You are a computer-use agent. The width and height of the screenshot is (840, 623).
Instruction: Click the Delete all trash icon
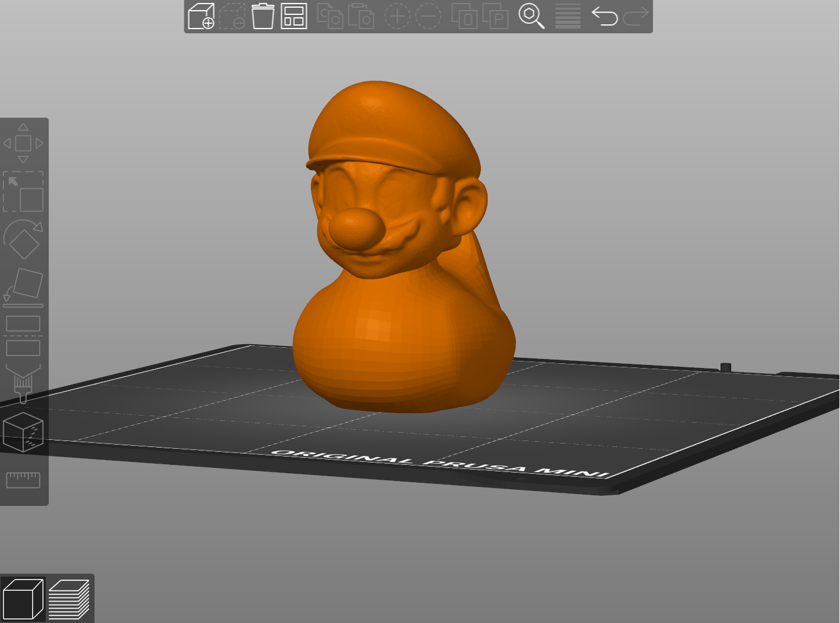click(x=263, y=16)
